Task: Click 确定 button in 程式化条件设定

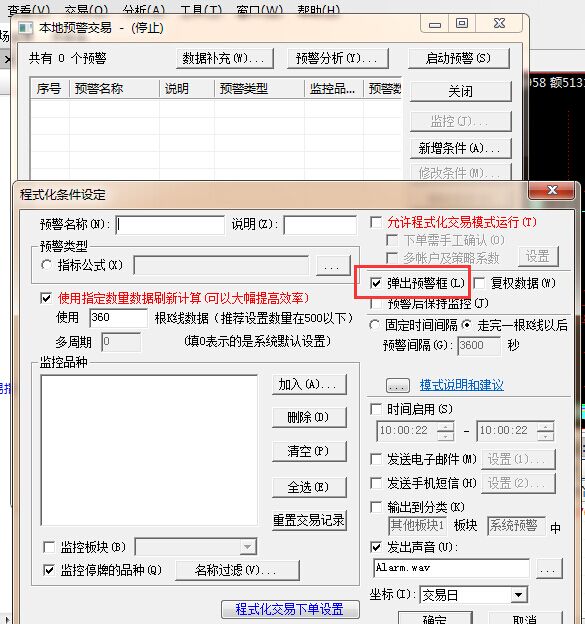Action: 435,618
